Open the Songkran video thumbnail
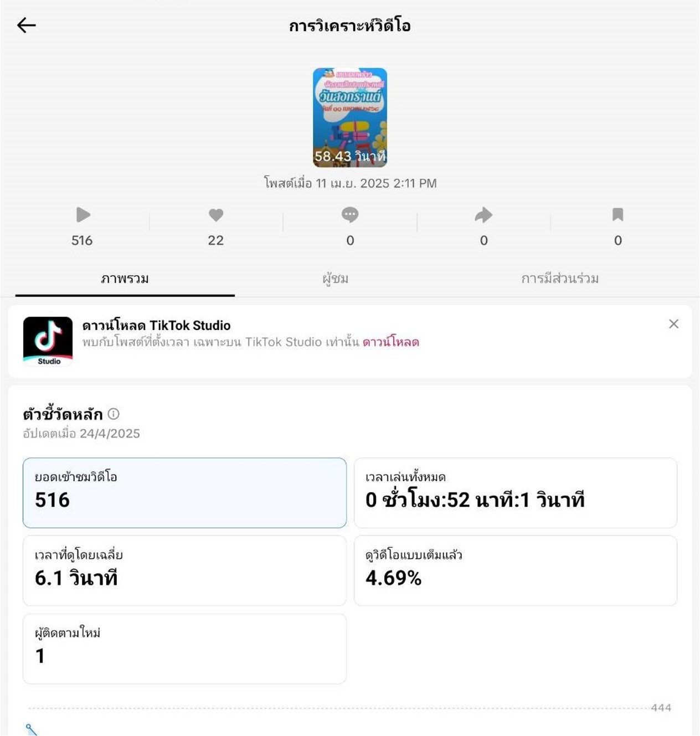Viewport: 700px width, 736px height. click(x=349, y=117)
